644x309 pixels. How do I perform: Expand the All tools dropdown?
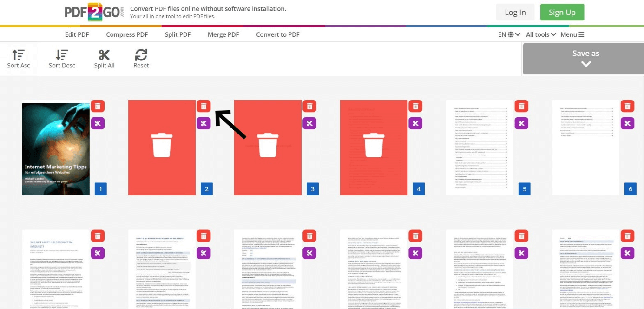click(x=541, y=34)
